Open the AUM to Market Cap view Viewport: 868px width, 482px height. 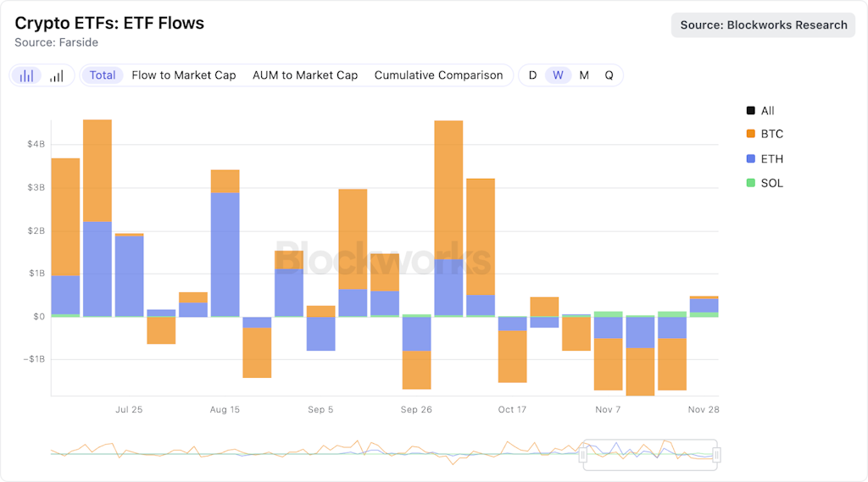click(x=305, y=75)
